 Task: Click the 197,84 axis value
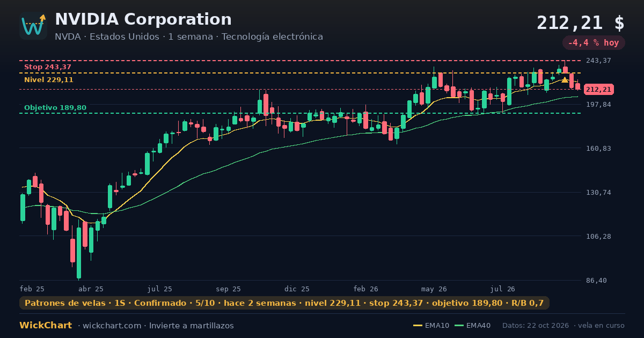(x=598, y=104)
